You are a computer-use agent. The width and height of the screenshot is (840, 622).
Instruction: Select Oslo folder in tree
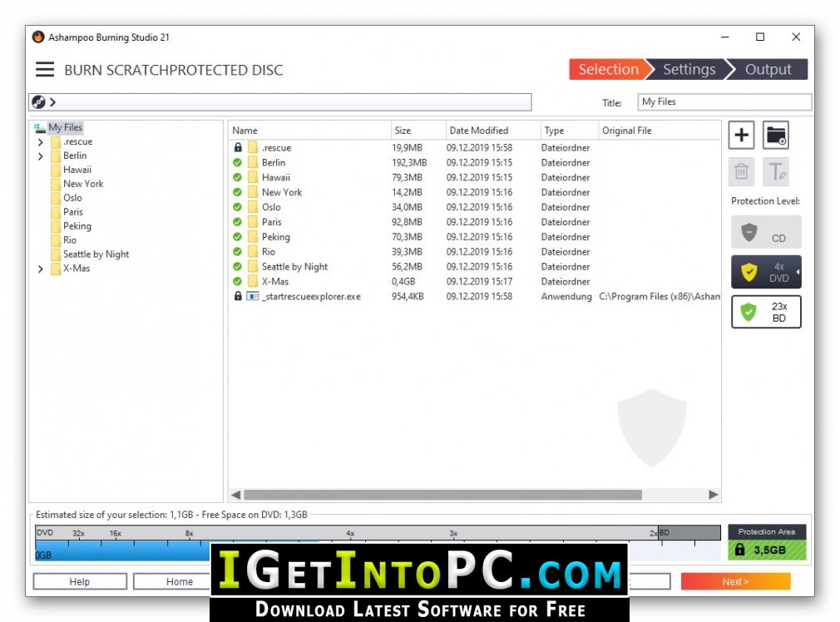(x=72, y=198)
